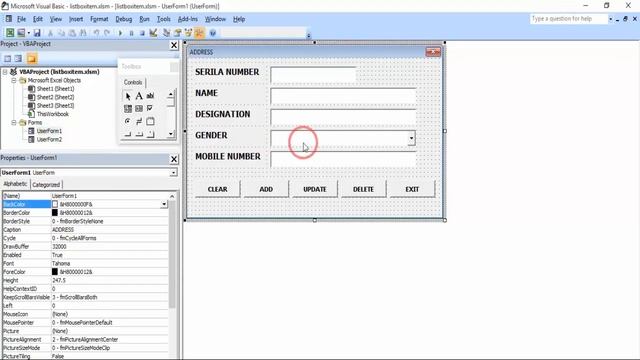The width and height of the screenshot is (640, 360).
Task: Open the Insert menu
Action: (76, 19)
